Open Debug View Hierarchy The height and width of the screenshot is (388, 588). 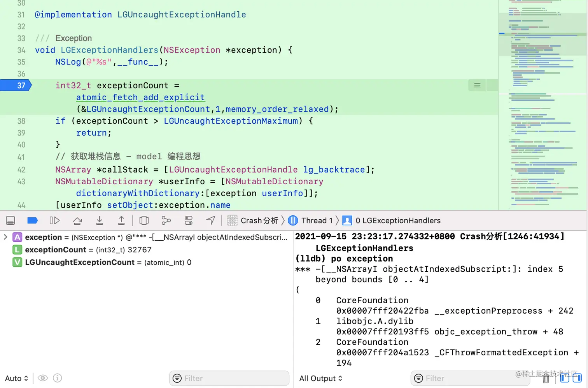pos(144,221)
